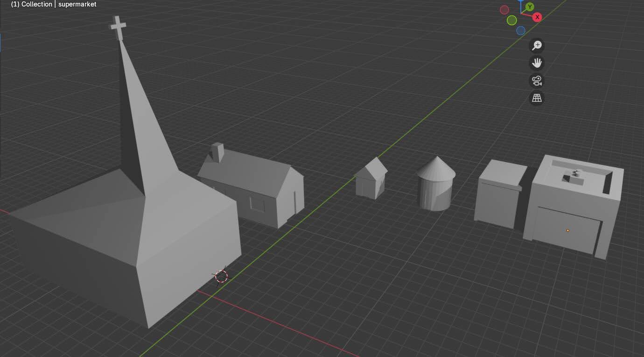The width and height of the screenshot is (644, 357).
Task: Click the 3D cursor crosshair
Action: [221, 276]
